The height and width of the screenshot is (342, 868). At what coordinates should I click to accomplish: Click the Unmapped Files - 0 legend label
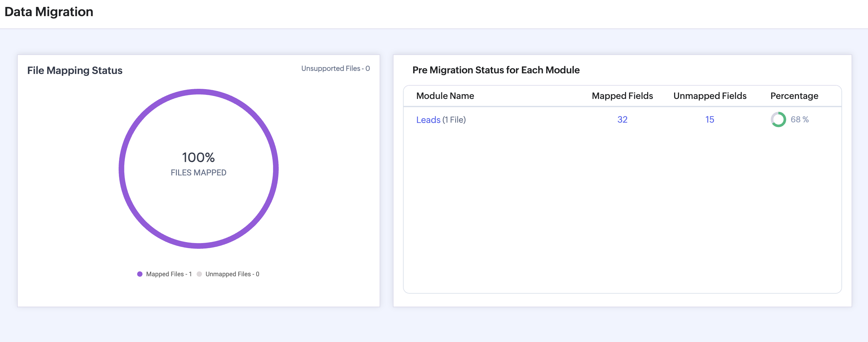tap(232, 274)
